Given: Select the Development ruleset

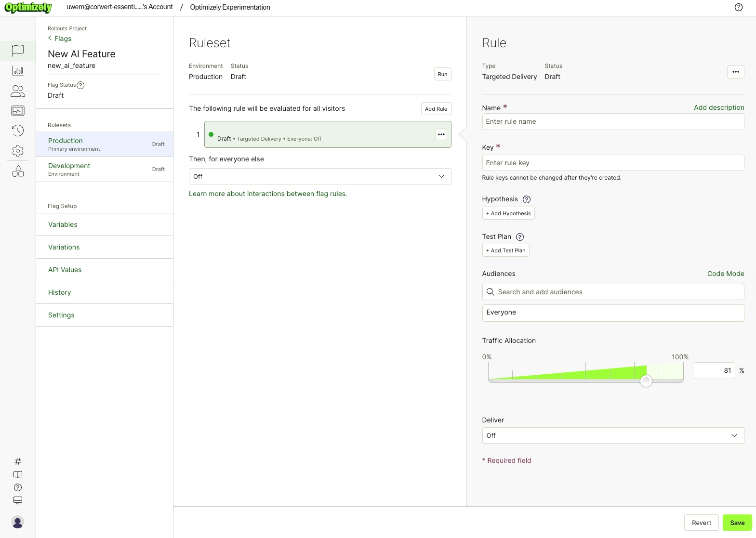Looking at the screenshot, I should pos(105,170).
